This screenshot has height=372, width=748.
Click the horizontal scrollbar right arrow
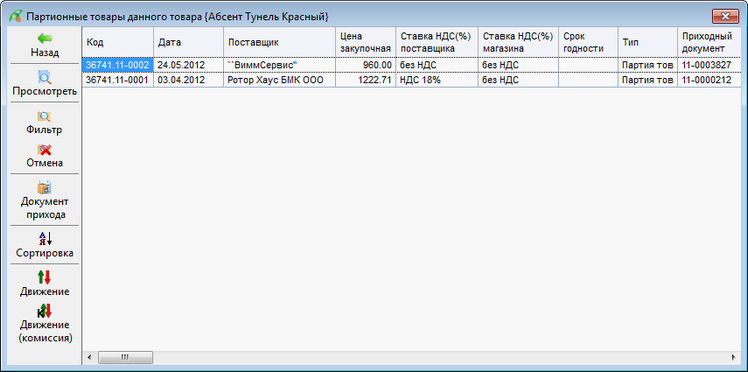click(734, 357)
